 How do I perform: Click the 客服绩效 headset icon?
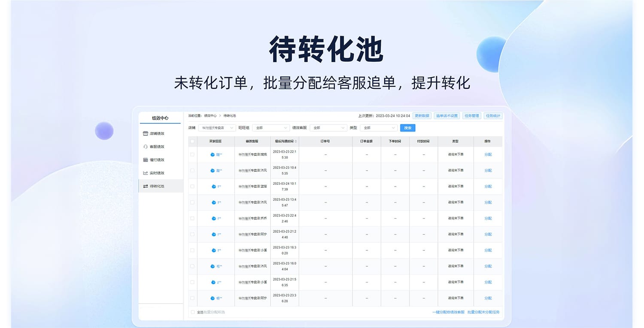(146, 147)
